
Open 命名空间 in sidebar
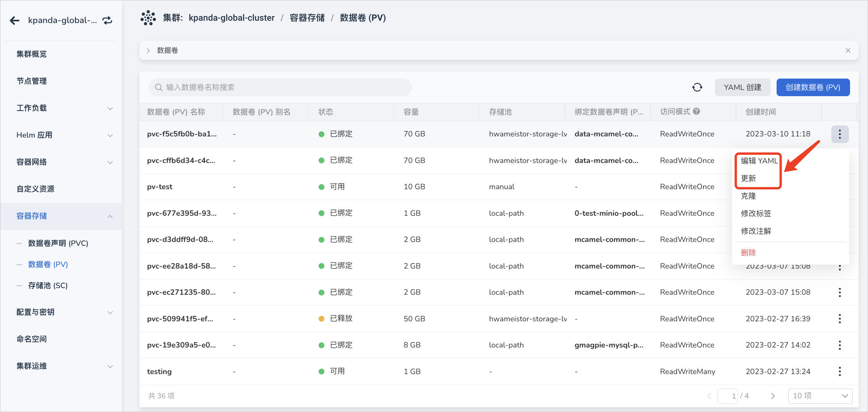point(32,339)
